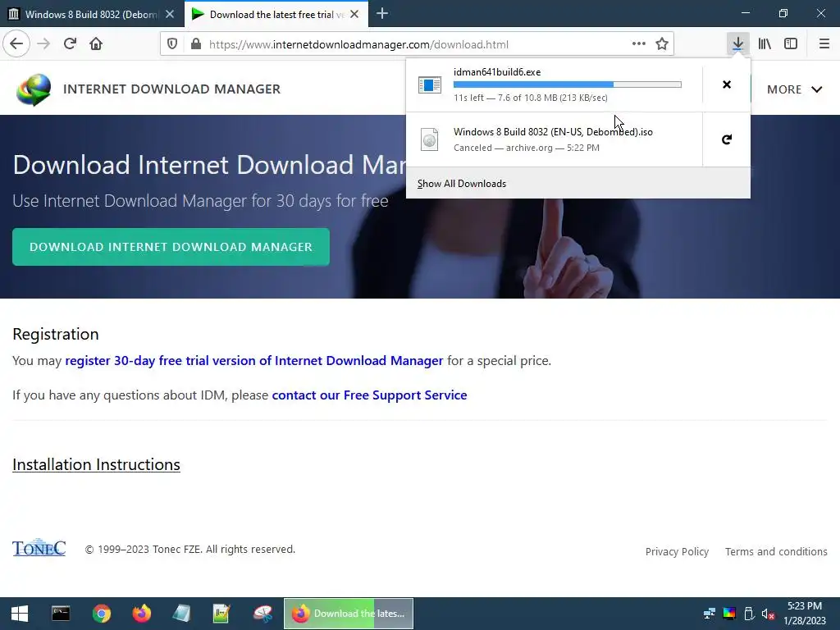The image size is (840, 630).
Task: Open register 30-day free trial version link
Action: click(254, 361)
